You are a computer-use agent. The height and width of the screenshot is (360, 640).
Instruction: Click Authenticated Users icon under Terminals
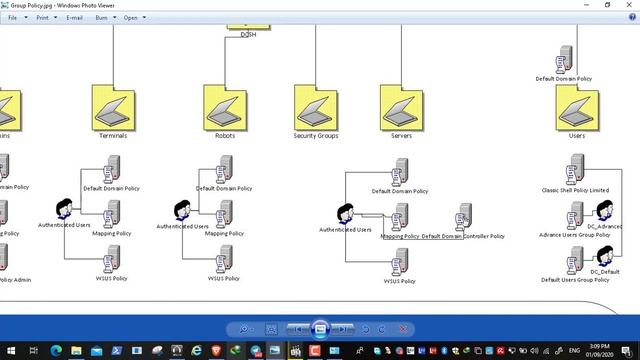point(64,209)
